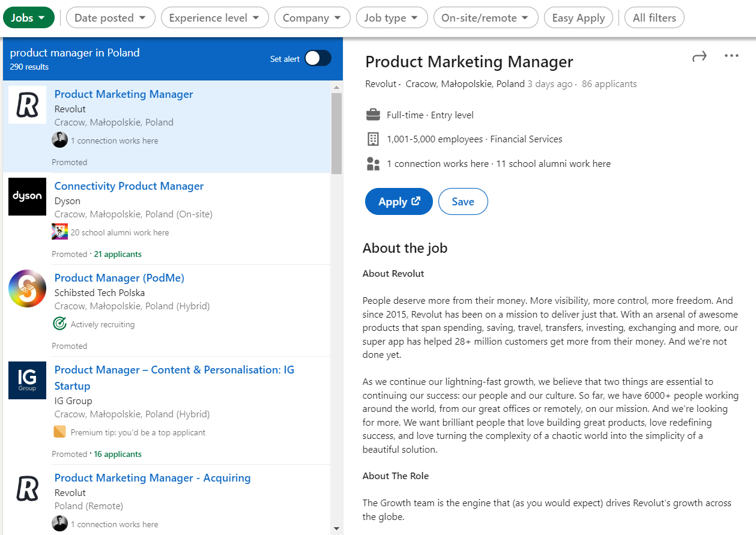Click the Schibsted Tech Polska logo

27,289
